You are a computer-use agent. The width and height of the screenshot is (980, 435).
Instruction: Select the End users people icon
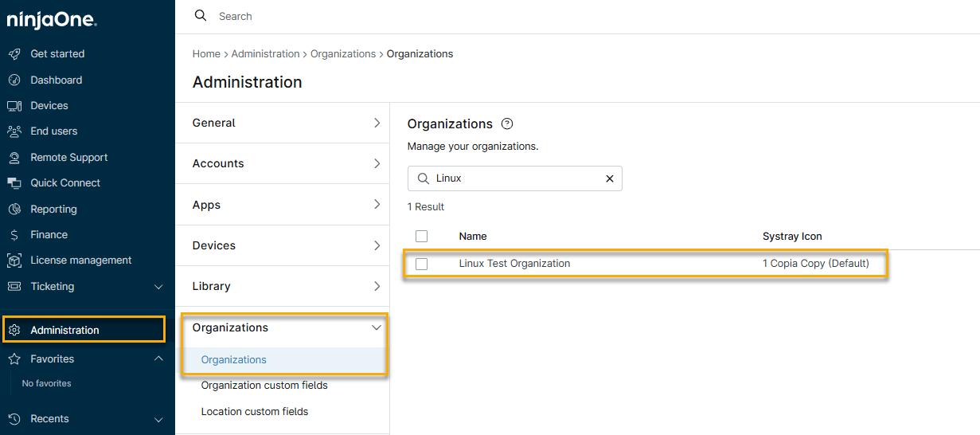point(14,131)
